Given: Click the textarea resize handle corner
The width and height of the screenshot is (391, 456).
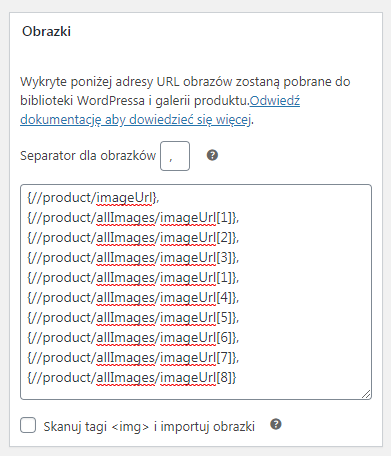Looking at the screenshot, I should tap(366, 394).
